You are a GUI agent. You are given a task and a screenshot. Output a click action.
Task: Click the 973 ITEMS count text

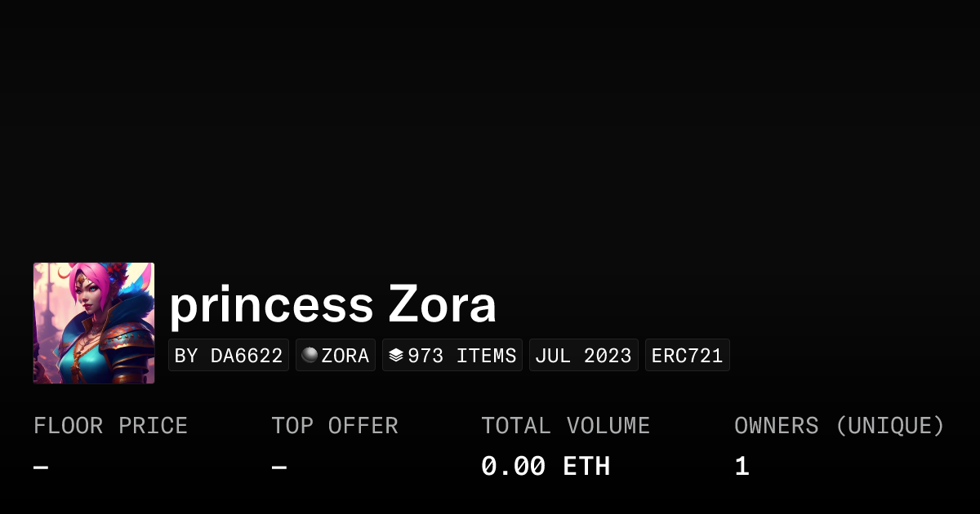pos(462,356)
